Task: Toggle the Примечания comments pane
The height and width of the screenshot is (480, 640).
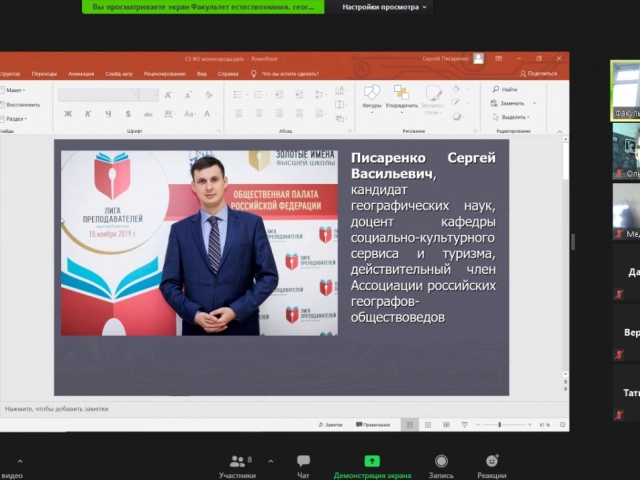Action: (x=373, y=425)
